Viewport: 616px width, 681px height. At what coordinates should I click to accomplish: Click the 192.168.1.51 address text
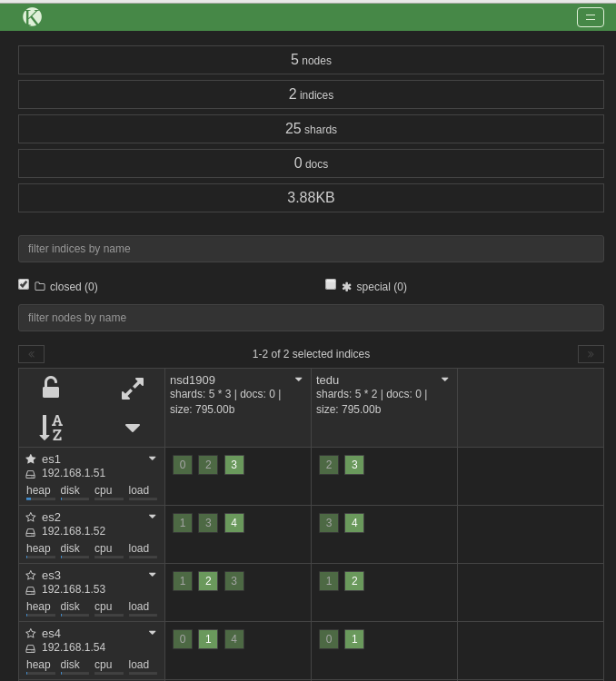click(74, 473)
